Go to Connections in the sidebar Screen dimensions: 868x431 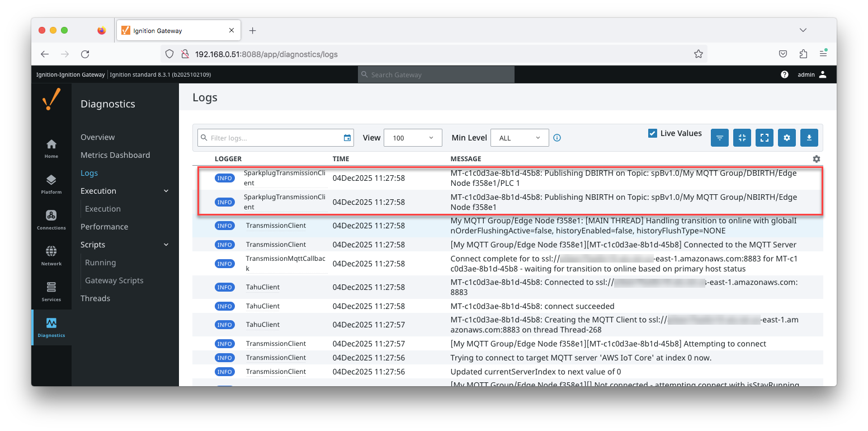pos(51,219)
